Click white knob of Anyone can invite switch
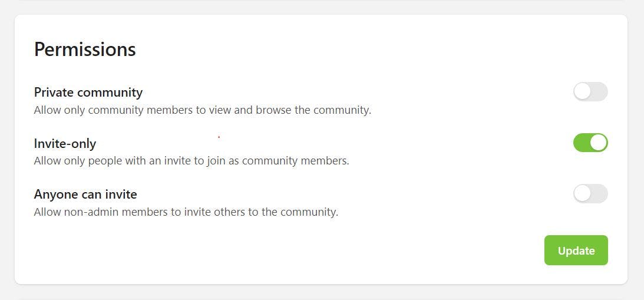The height and width of the screenshot is (300, 644). tap(583, 194)
